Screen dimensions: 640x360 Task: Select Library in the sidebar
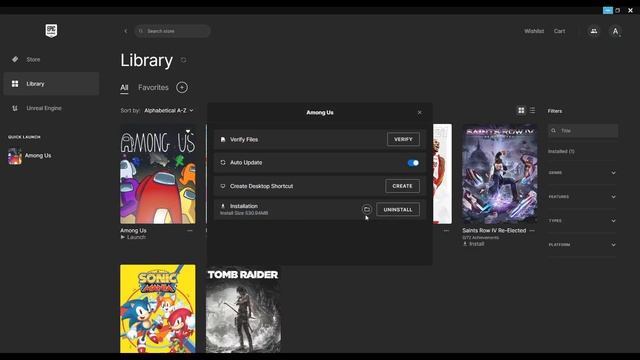tap(51, 84)
